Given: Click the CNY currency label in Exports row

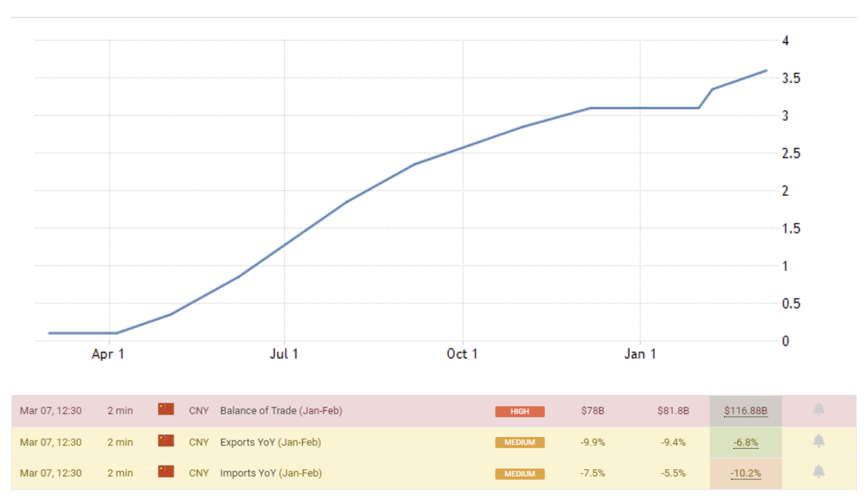Looking at the screenshot, I should pos(199,443).
